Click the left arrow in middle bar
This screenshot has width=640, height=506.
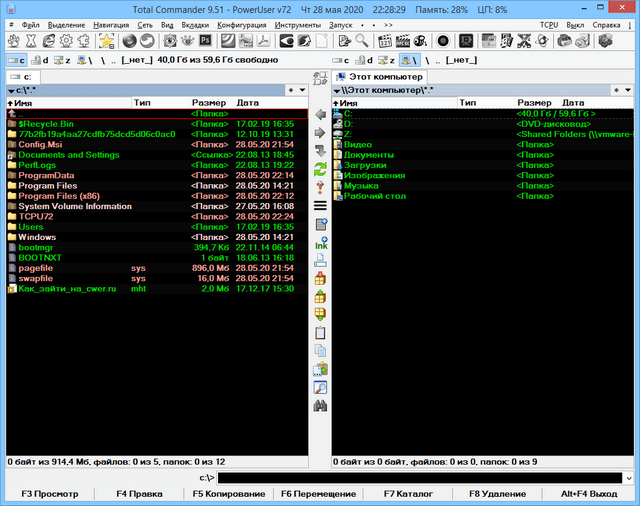click(x=321, y=114)
